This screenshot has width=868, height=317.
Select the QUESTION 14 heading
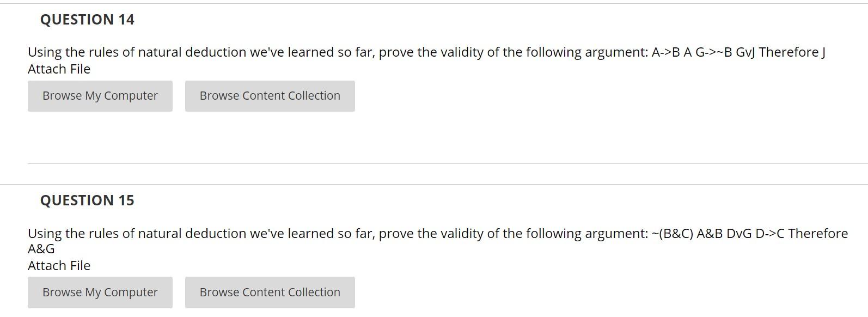pos(88,20)
